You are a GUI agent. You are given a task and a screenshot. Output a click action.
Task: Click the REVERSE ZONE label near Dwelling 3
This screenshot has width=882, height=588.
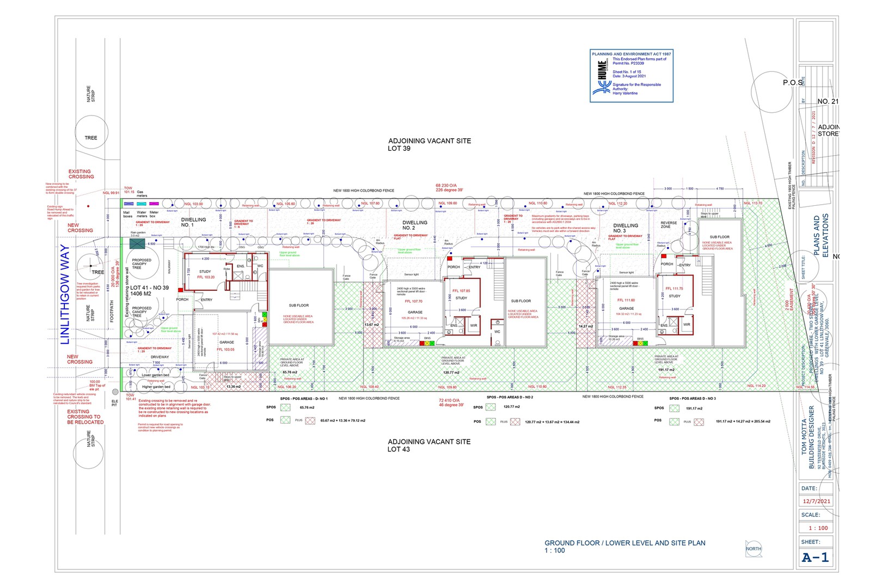pos(669,225)
